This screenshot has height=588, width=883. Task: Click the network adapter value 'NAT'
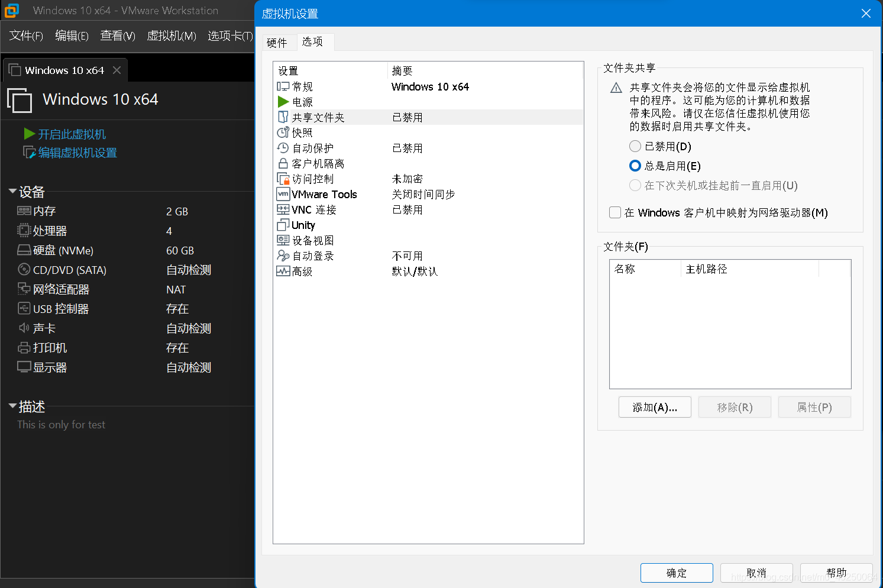176,289
